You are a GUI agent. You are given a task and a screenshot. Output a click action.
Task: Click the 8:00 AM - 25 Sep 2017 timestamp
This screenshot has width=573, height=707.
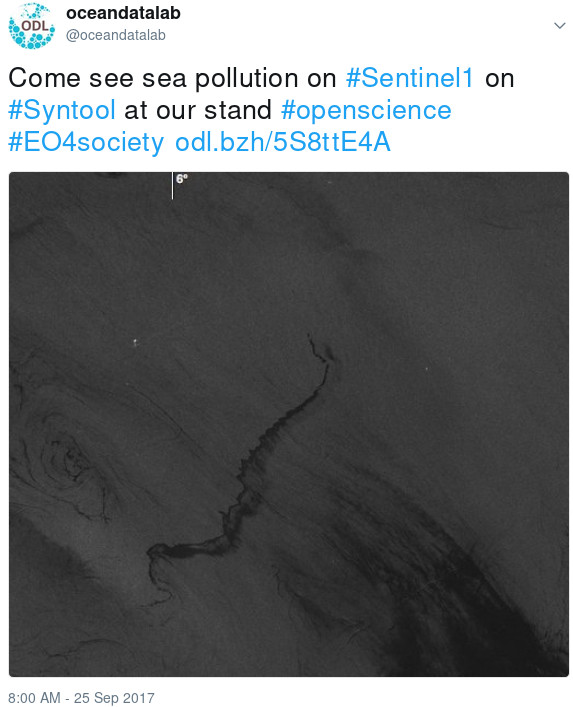click(x=81, y=698)
